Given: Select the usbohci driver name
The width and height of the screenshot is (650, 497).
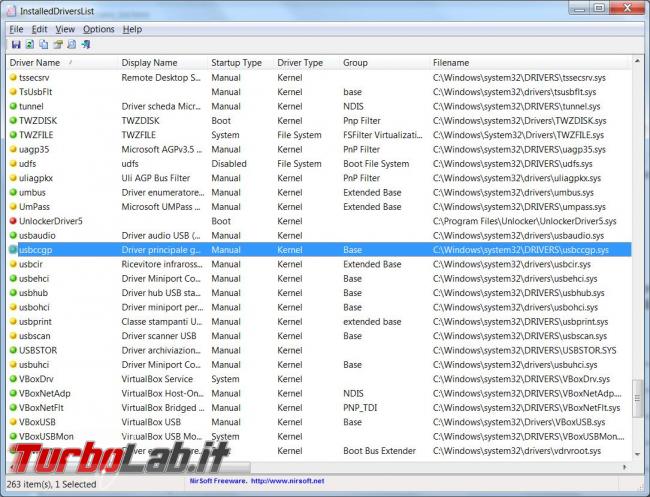Looking at the screenshot, I should [34, 307].
